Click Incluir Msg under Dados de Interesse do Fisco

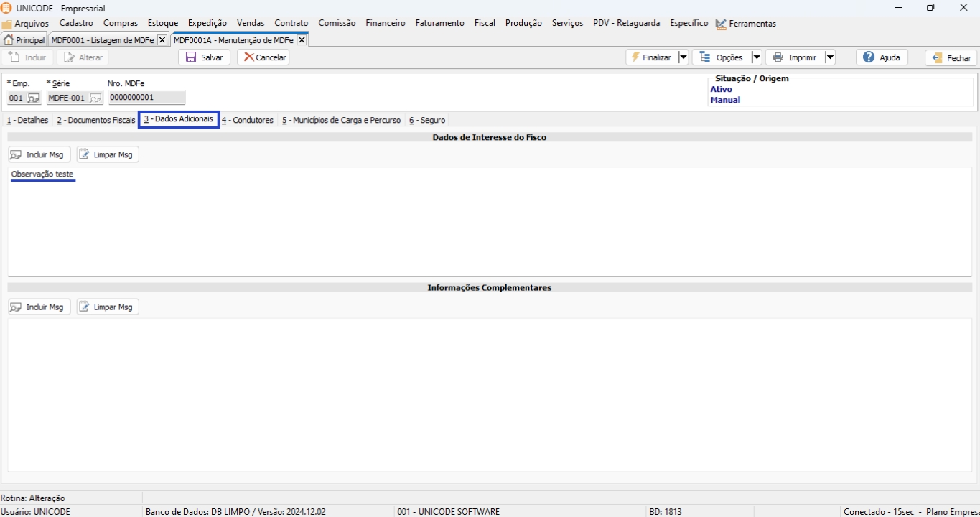pos(39,154)
